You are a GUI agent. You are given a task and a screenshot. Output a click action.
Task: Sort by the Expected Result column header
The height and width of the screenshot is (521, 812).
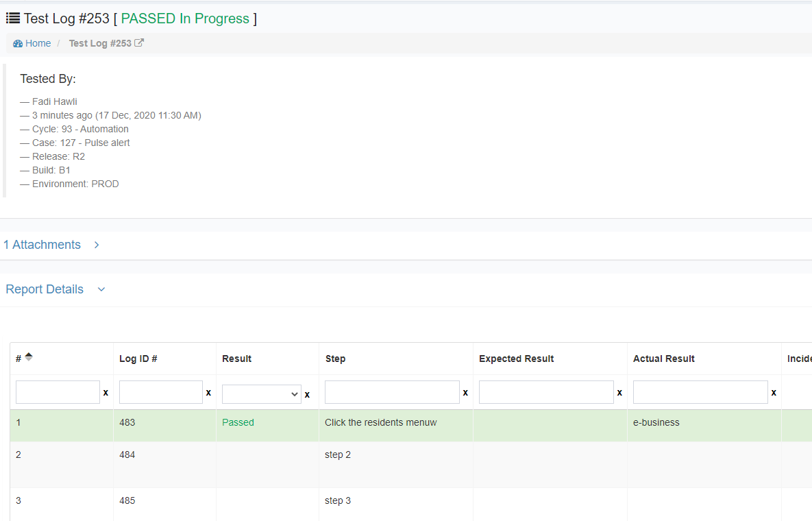(x=516, y=359)
